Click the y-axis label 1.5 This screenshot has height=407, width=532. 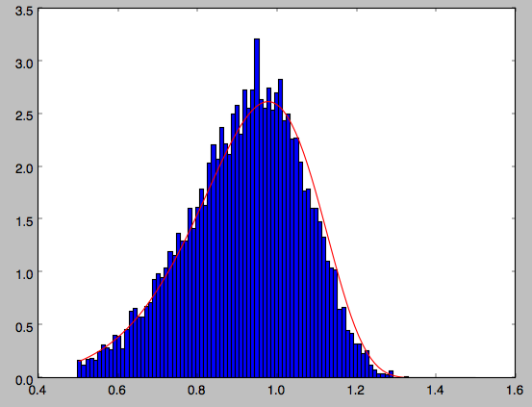(24, 221)
